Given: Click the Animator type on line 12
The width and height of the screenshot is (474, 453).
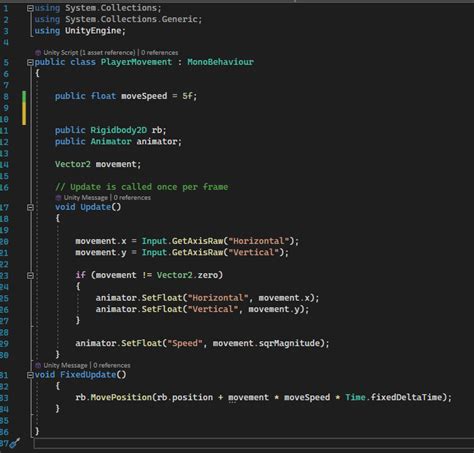Looking at the screenshot, I should pyautogui.click(x=111, y=142).
